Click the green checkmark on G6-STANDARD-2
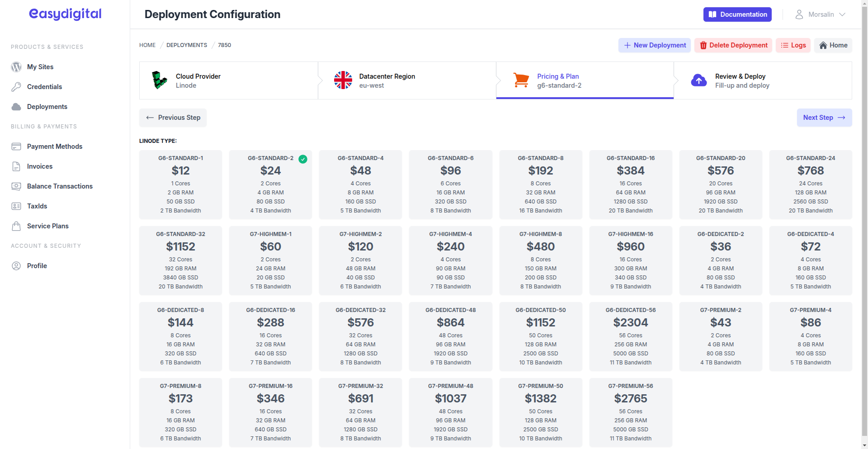The image size is (868, 449). click(x=303, y=159)
